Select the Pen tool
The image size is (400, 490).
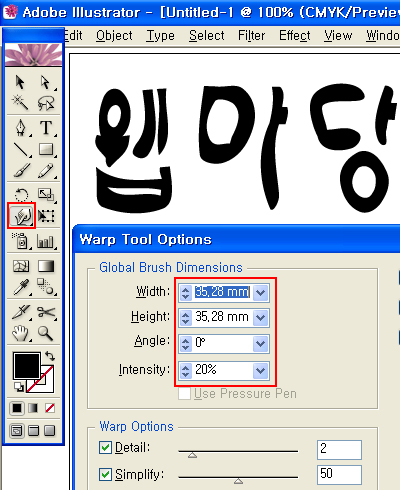pos(21,128)
